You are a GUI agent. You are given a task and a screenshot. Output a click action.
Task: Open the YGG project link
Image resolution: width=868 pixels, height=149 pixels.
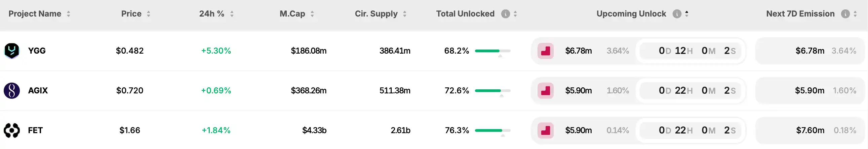[x=37, y=51]
